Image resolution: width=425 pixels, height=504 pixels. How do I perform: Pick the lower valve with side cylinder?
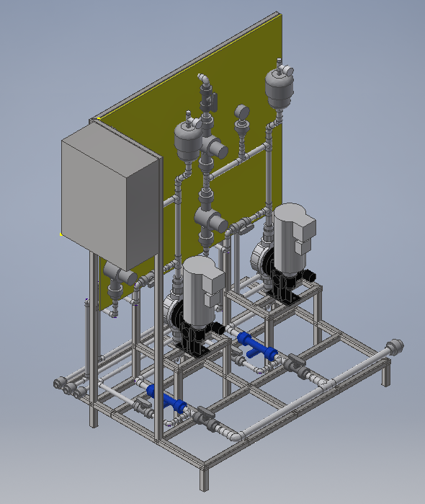click(x=210, y=219)
